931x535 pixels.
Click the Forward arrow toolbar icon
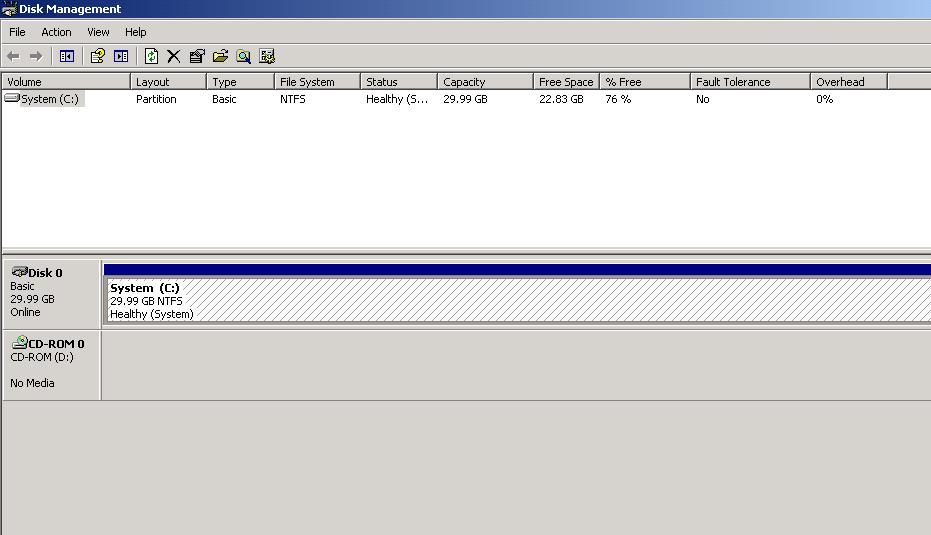pyautogui.click(x=36, y=57)
